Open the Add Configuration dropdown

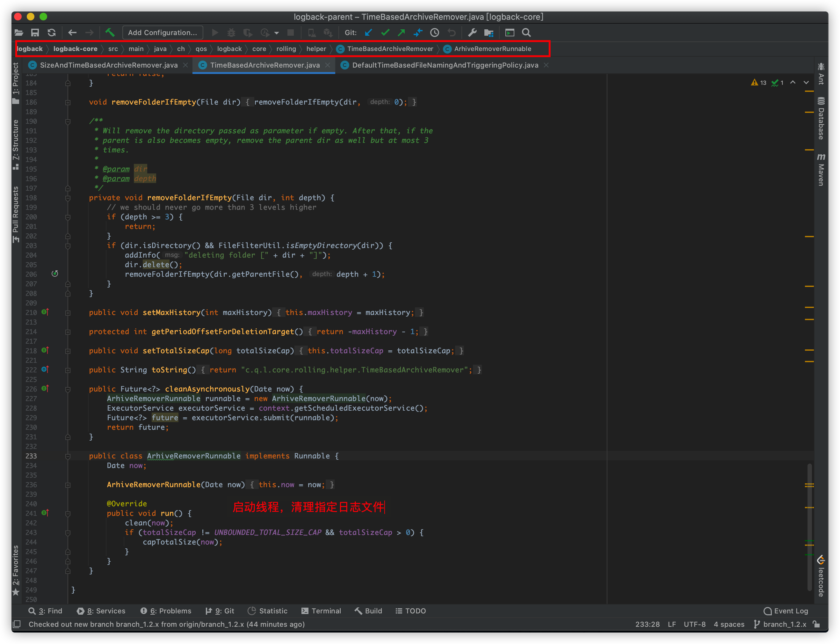tap(163, 33)
